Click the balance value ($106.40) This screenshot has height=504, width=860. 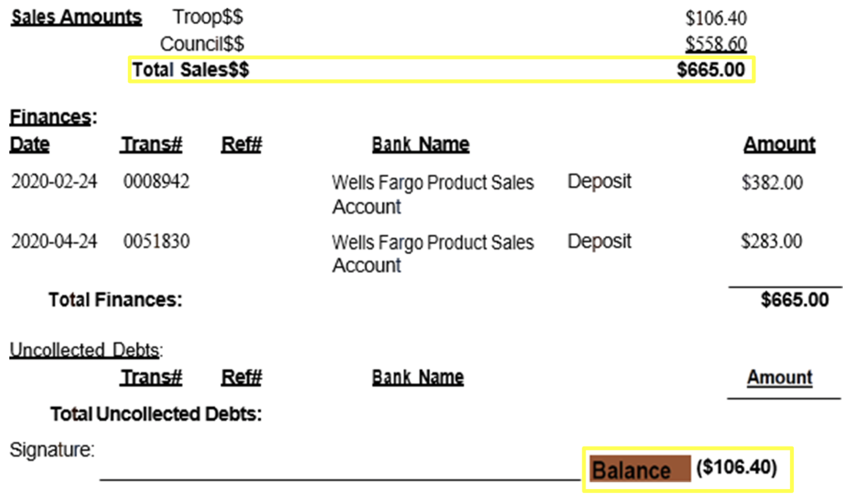pyautogui.click(x=737, y=467)
